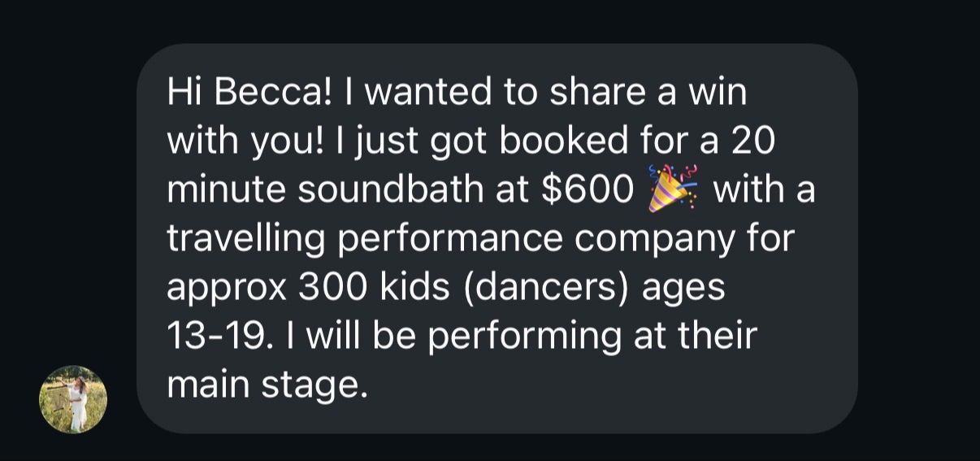The height and width of the screenshot is (461, 980).
Task: Click the words "main stage."
Action: tap(262, 385)
